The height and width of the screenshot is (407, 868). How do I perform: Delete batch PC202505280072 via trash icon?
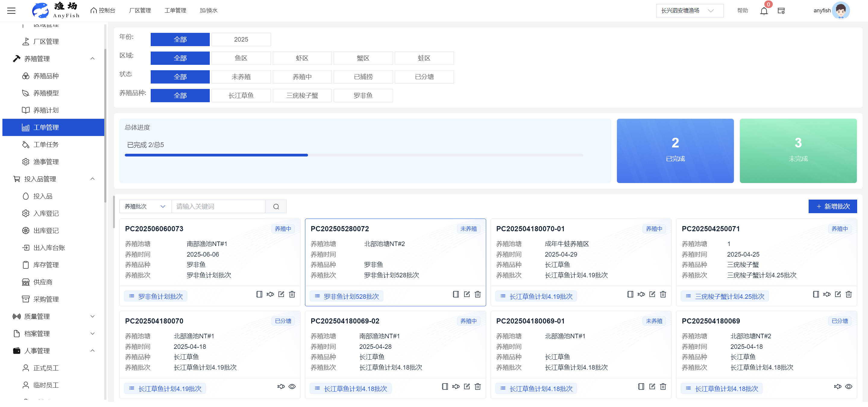point(477,294)
